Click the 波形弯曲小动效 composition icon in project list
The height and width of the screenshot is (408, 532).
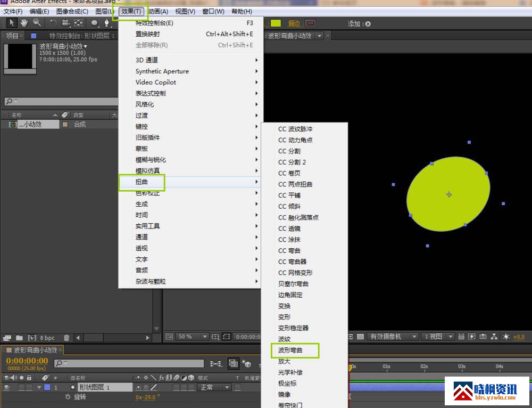13,124
